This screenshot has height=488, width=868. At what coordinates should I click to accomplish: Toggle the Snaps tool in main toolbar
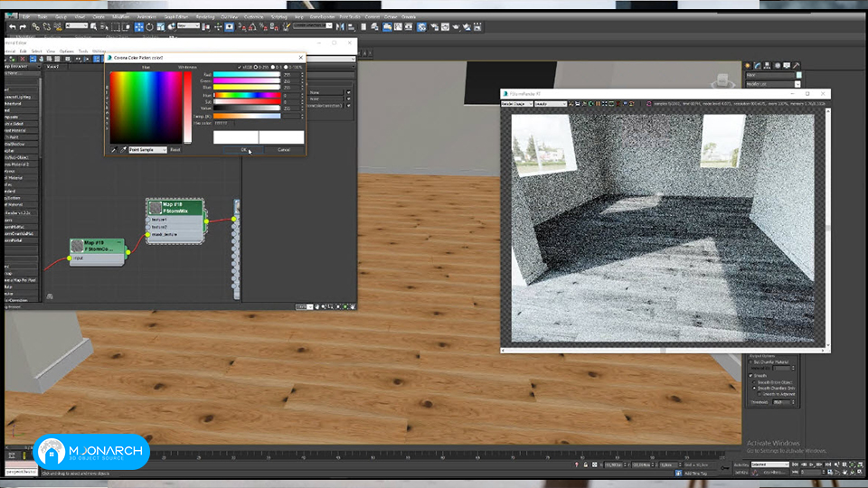click(242, 26)
